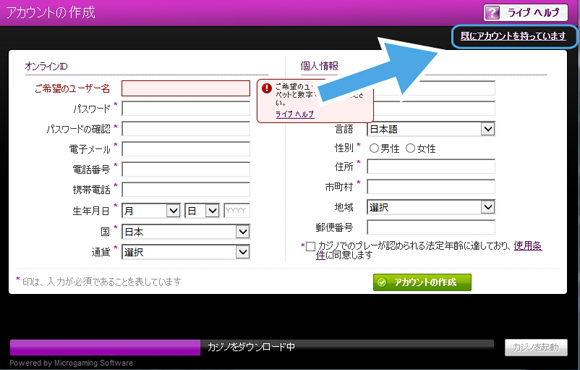Click the 個人情報 section heading
580x370 pixels.
click(x=319, y=66)
